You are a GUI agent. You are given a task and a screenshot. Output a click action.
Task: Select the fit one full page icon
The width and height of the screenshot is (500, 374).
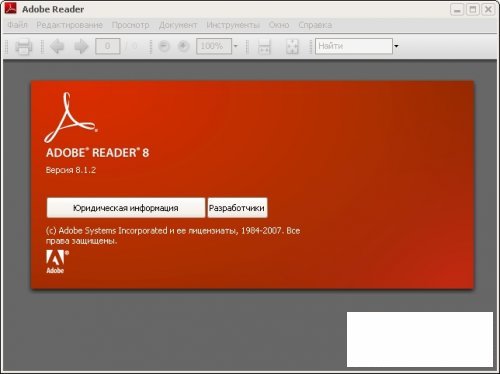tap(292, 46)
